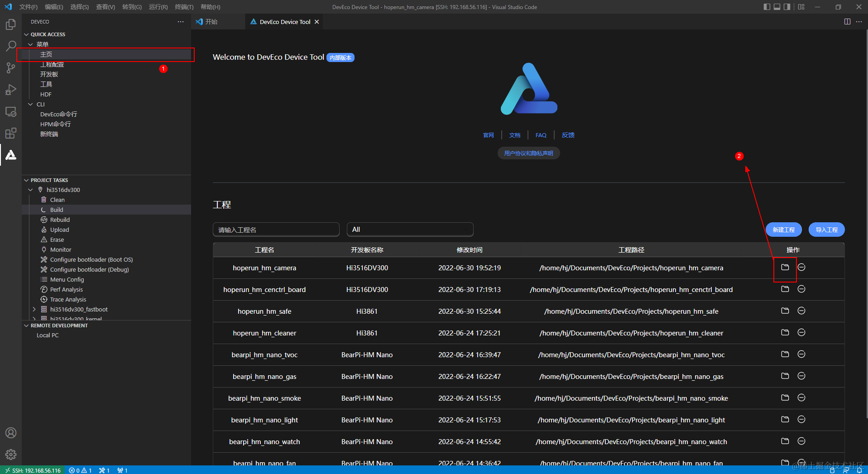
Task: Open hoperun_hm_camera via its folder icon
Action: click(785, 267)
